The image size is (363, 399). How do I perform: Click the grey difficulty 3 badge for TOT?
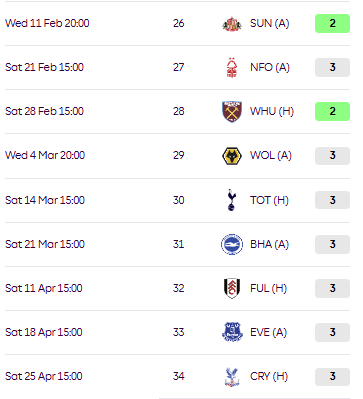pos(332,200)
